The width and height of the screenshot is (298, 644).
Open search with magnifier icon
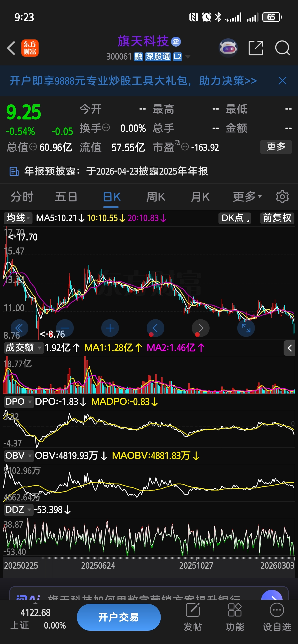pyautogui.click(x=282, y=48)
